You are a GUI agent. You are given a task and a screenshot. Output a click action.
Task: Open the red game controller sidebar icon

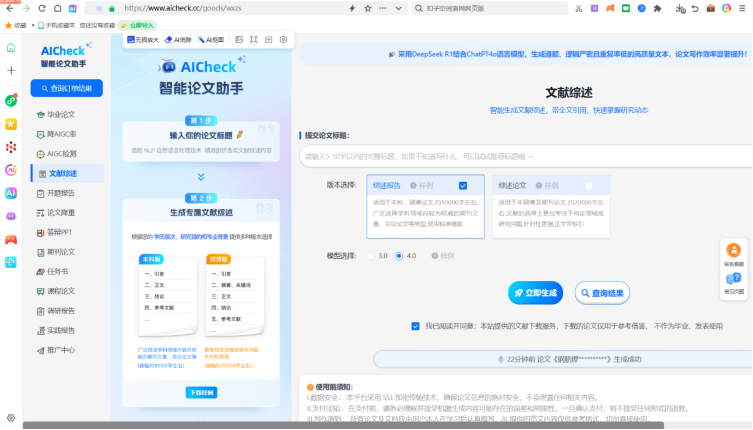pos(11,239)
